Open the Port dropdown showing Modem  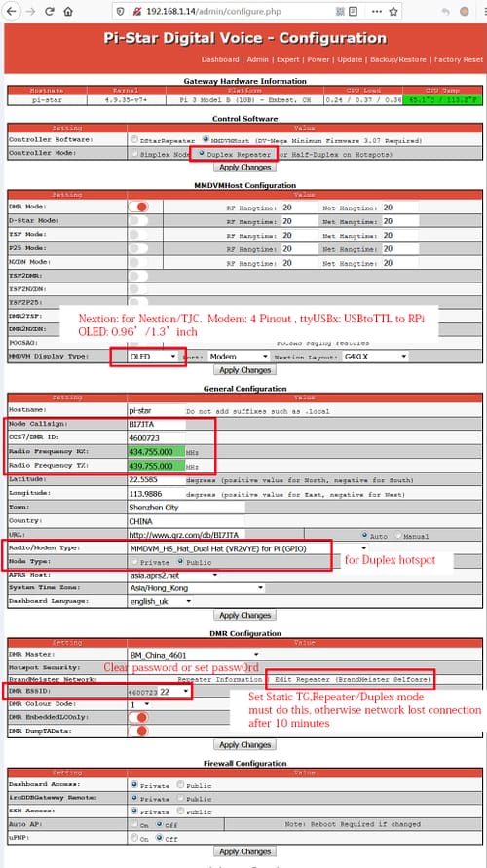(x=239, y=357)
